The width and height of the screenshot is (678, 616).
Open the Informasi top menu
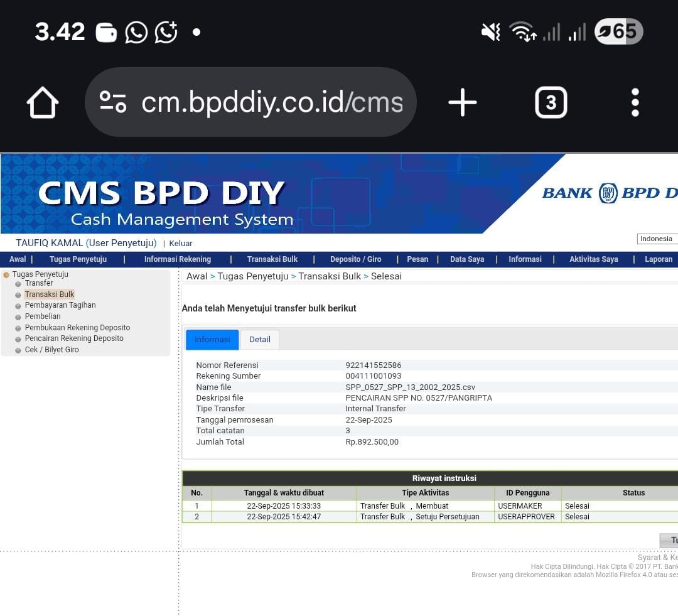(x=525, y=259)
